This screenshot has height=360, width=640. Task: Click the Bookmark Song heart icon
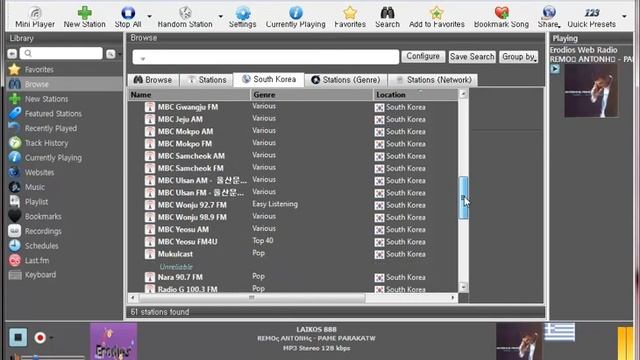[x=501, y=17]
